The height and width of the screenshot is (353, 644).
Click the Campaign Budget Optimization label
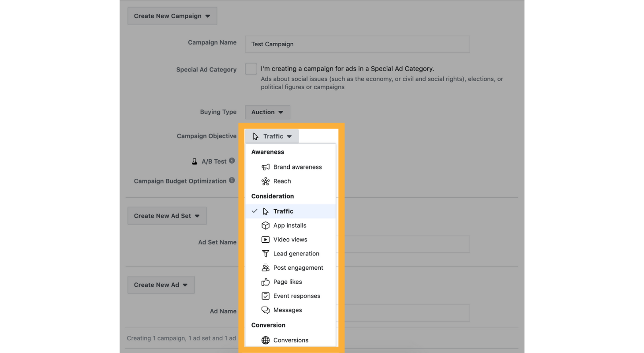(180, 181)
